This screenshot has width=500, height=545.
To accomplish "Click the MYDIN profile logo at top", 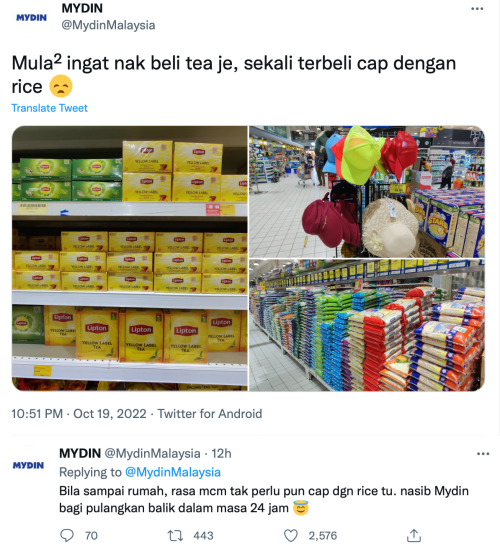I will pyautogui.click(x=31, y=18).
